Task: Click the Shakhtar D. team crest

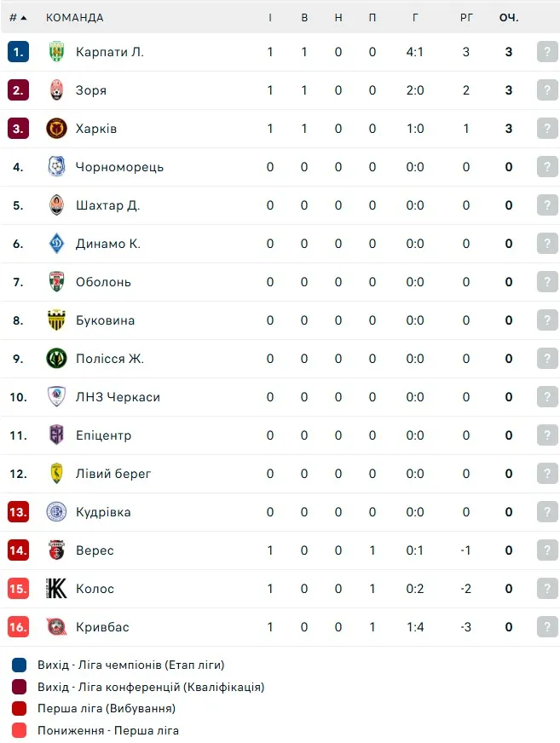Action: point(56,205)
